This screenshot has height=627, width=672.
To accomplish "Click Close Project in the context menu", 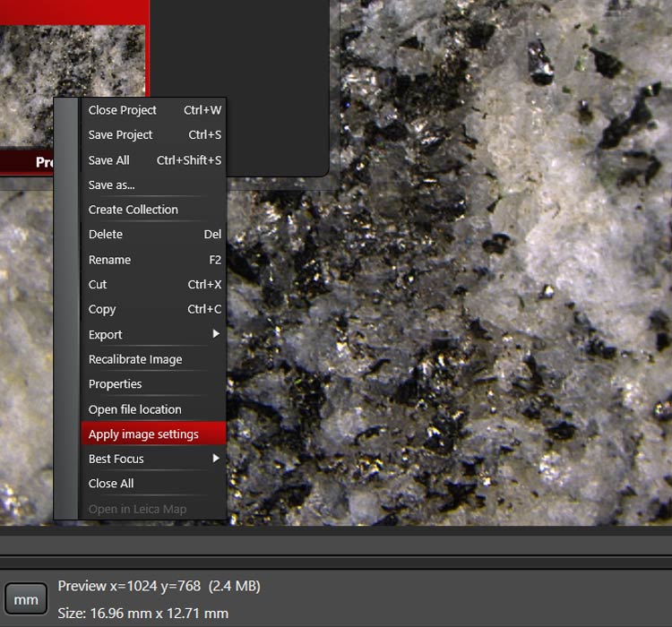I will (x=123, y=110).
